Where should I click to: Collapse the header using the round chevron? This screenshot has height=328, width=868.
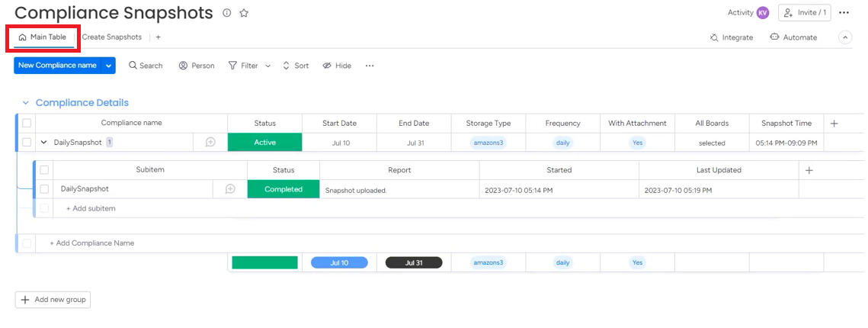tap(845, 37)
